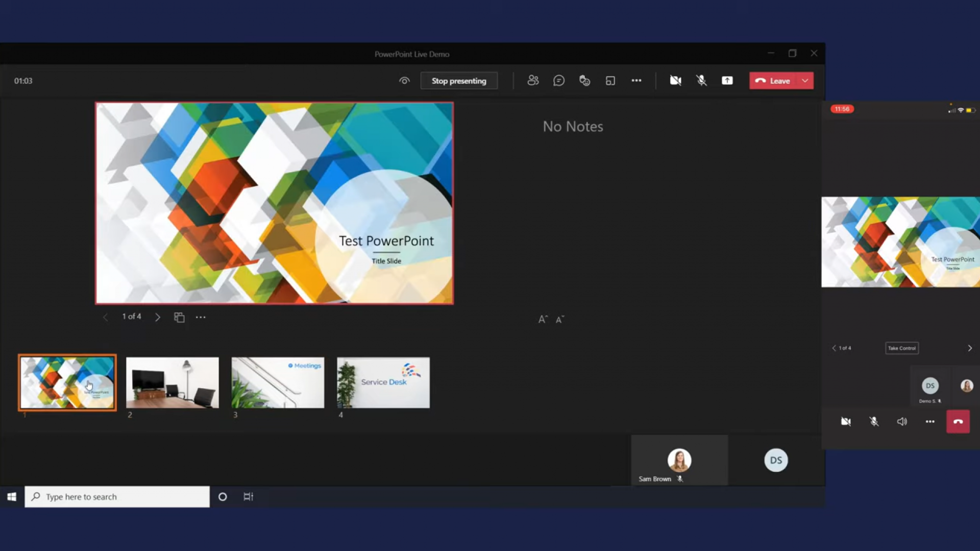The height and width of the screenshot is (551, 980).
Task: Decrease notes font size
Action: coord(560,319)
